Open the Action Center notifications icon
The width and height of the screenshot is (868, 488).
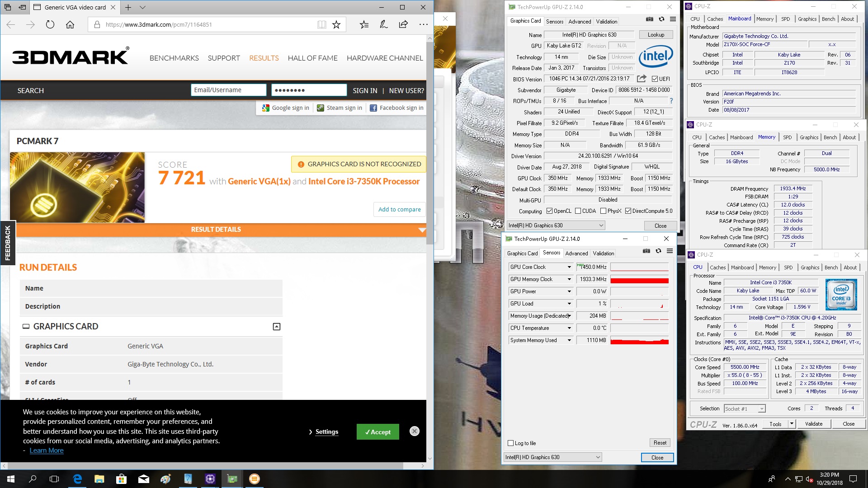[853, 479]
